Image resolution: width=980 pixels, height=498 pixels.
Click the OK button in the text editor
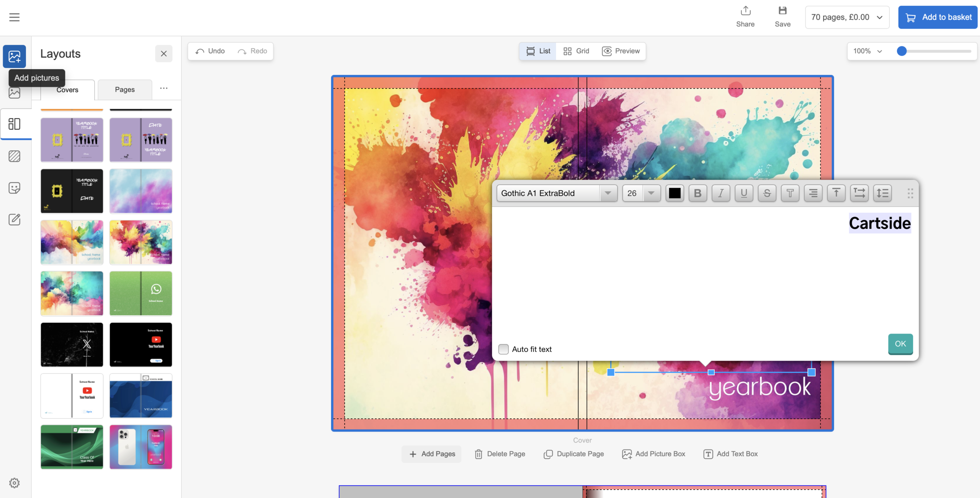pos(900,343)
